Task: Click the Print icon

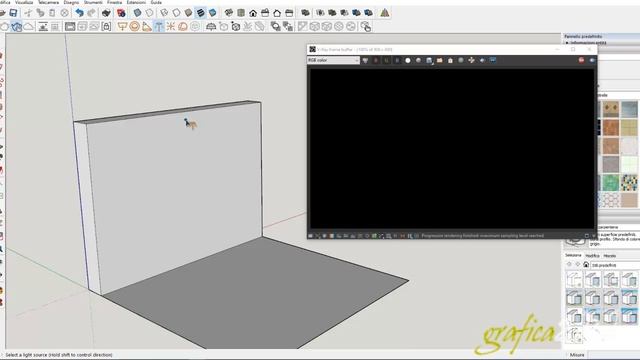Action: tap(106, 13)
